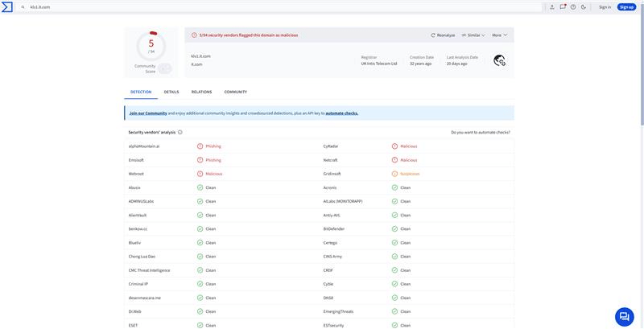Click the Sign in link
Image resolution: width=644 pixels, height=329 pixels.
605,7
